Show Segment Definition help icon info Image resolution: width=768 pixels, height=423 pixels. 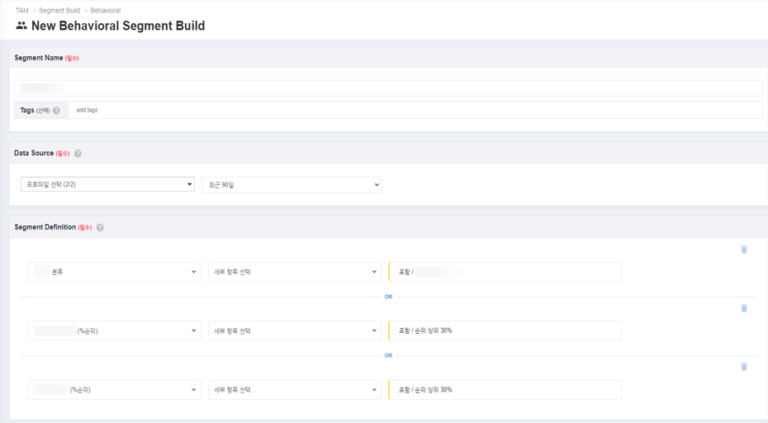[x=100, y=228]
